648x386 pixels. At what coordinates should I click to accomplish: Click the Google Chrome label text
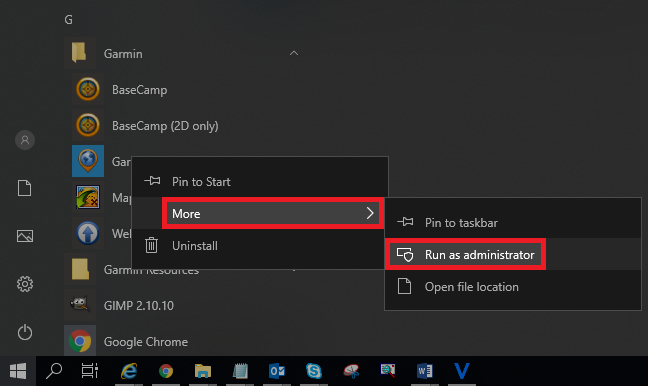[x=146, y=342]
